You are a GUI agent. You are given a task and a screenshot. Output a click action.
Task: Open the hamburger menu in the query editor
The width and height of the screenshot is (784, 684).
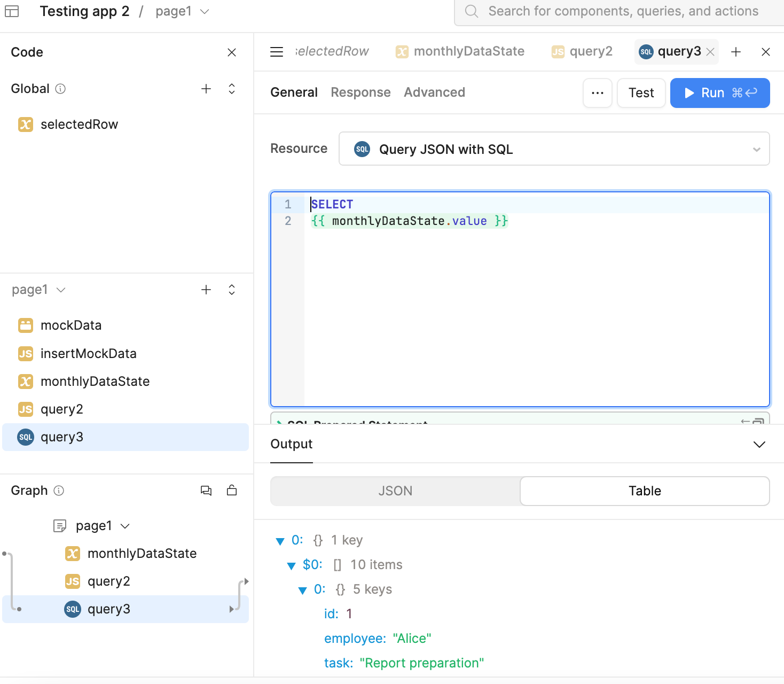(x=277, y=52)
